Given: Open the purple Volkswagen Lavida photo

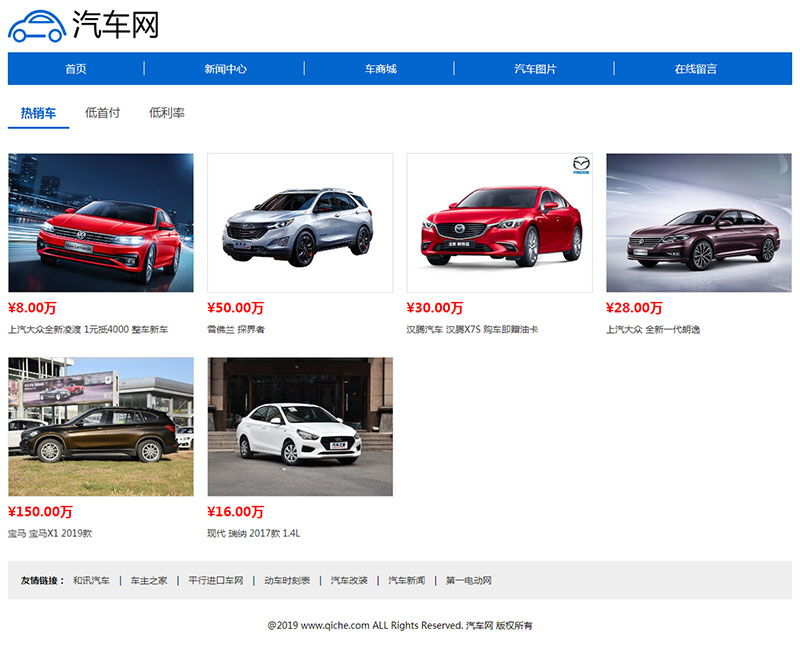Looking at the screenshot, I should pyautogui.click(x=699, y=223).
